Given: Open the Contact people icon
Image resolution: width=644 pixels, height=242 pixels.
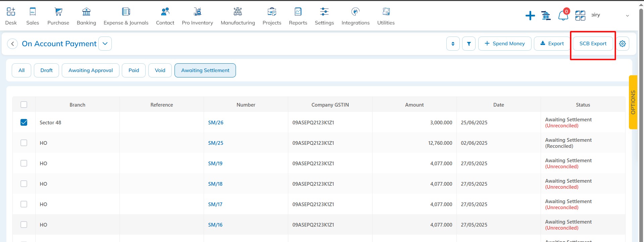Looking at the screenshot, I should tap(165, 12).
